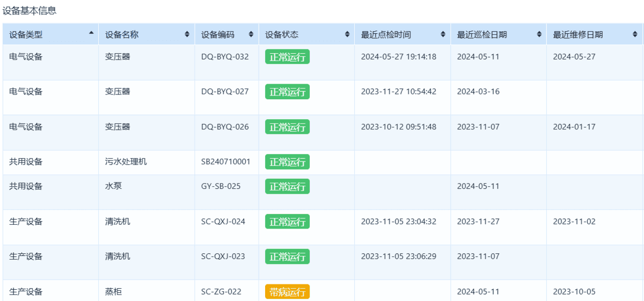The height and width of the screenshot is (301, 644).
Task: Click 共用设备 type in the 水泵 row
Action: point(26,186)
